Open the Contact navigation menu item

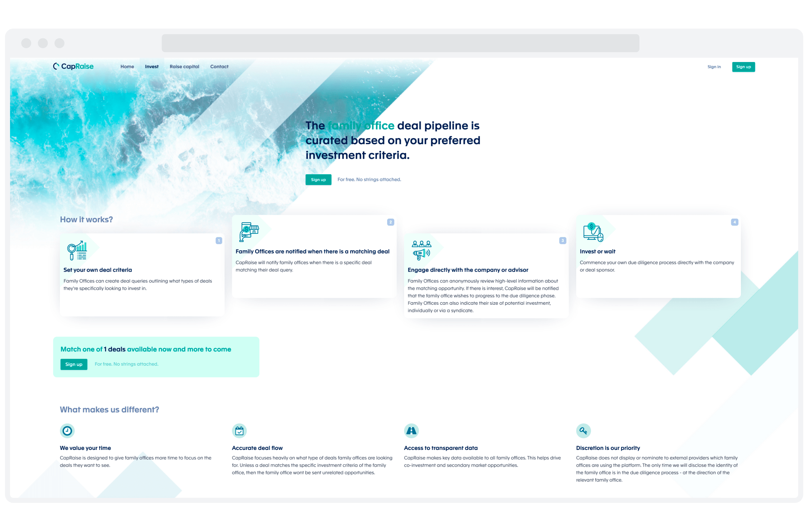click(219, 66)
